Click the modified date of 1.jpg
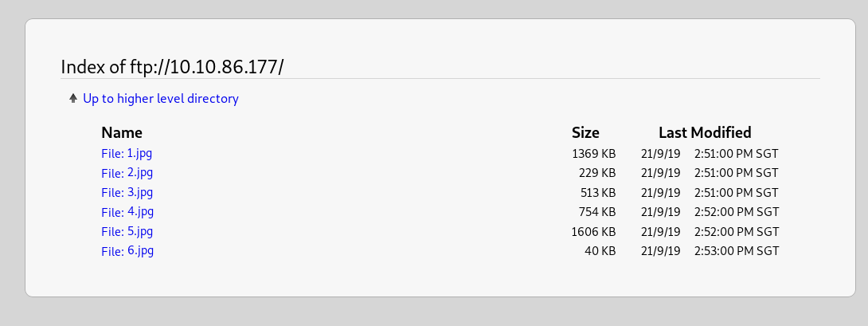Screen dimensions: 868x326 point(660,153)
